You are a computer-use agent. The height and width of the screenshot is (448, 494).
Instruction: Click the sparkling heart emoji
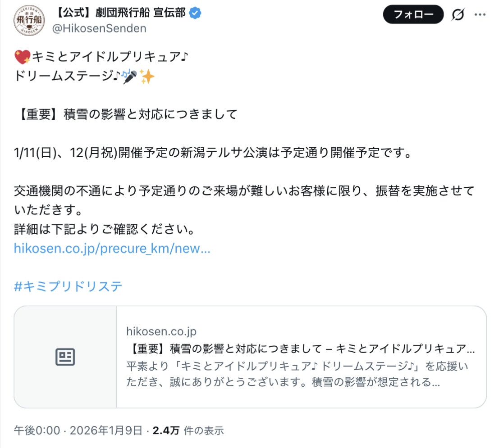(x=23, y=57)
